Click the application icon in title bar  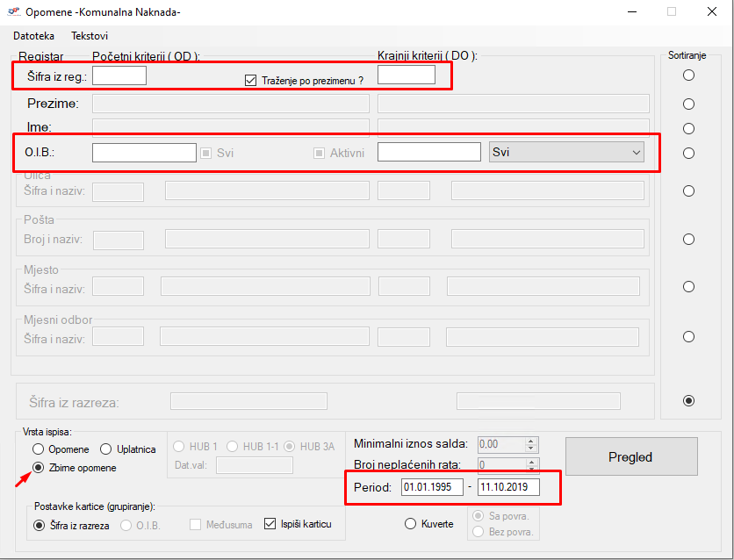pos(13,12)
